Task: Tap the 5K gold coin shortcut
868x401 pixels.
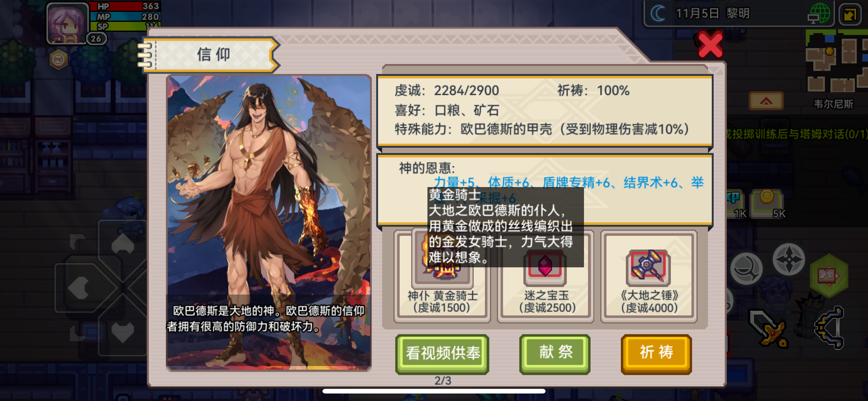Action: point(768,204)
